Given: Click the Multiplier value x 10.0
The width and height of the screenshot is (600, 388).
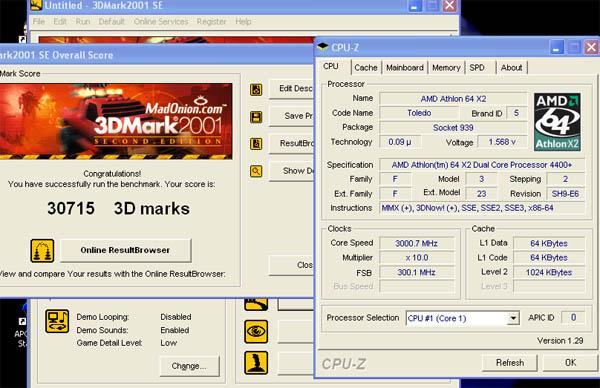Looking at the screenshot, I should 416,258.
